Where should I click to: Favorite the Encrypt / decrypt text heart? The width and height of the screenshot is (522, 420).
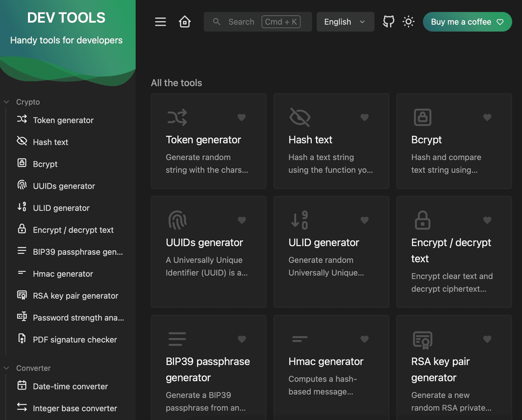coord(487,220)
